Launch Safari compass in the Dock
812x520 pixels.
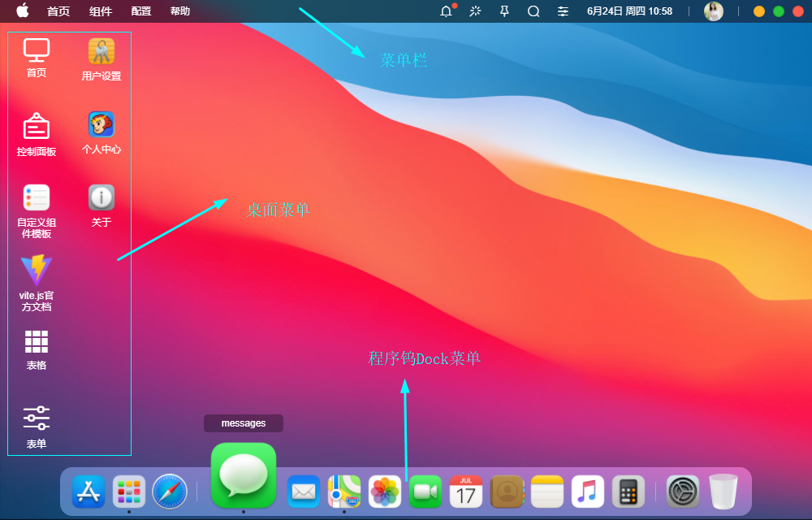pos(170,492)
